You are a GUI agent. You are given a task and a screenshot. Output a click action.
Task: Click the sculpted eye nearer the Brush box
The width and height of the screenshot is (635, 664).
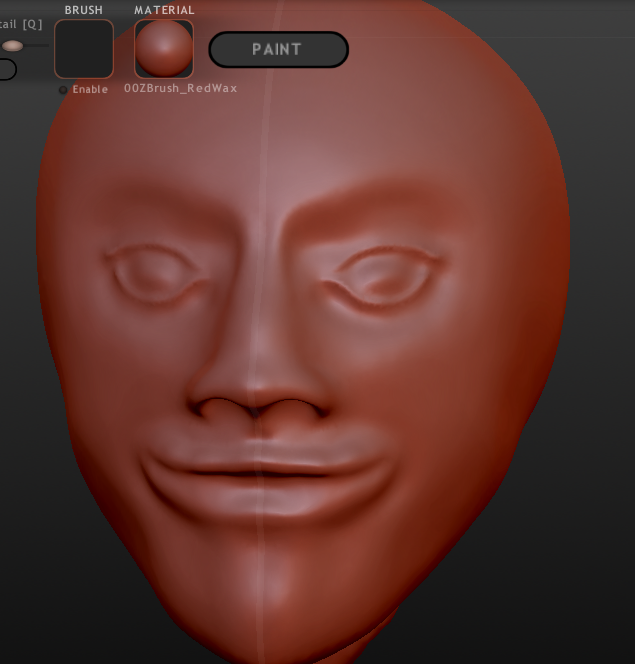(152, 273)
